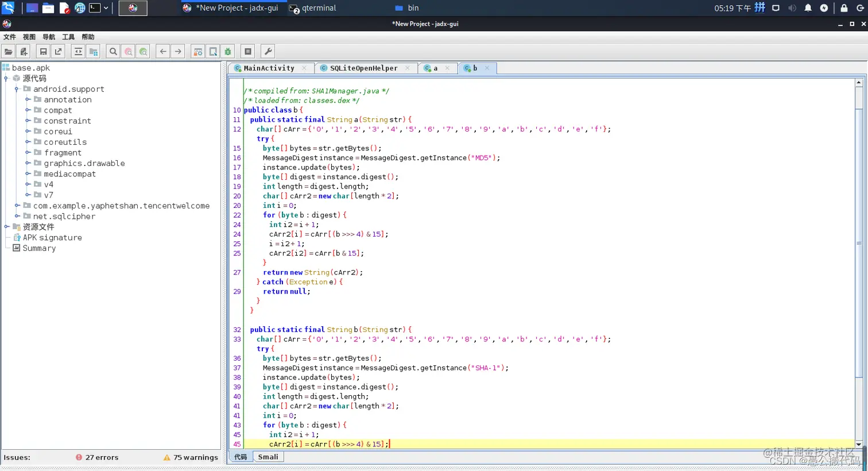Open the 文件 menu
The image size is (868, 471).
10,37
